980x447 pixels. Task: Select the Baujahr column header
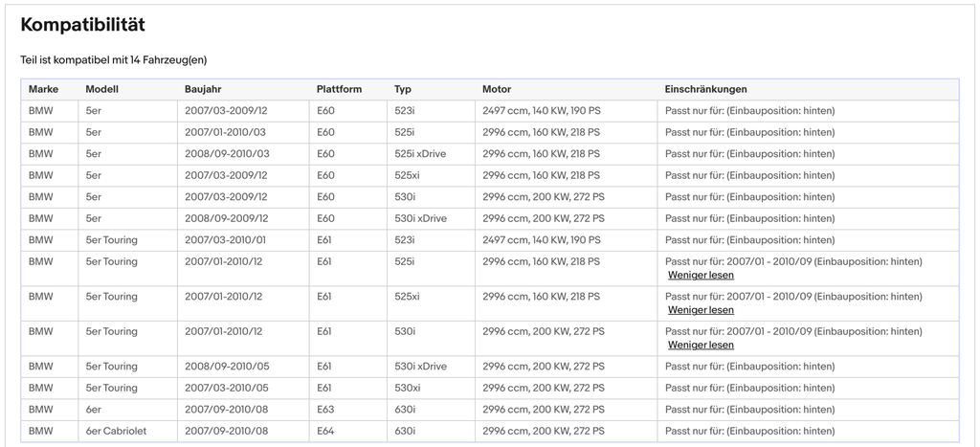pos(203,89)
